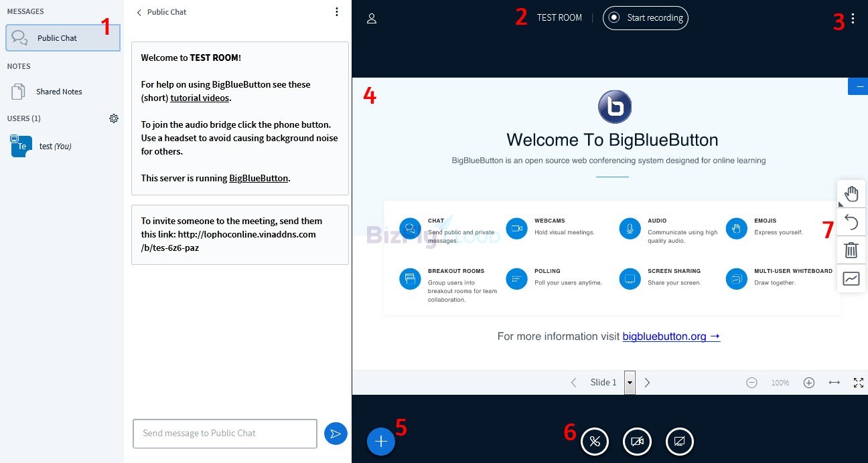
Task: Click the Start recording button
Action: [645, 18]
